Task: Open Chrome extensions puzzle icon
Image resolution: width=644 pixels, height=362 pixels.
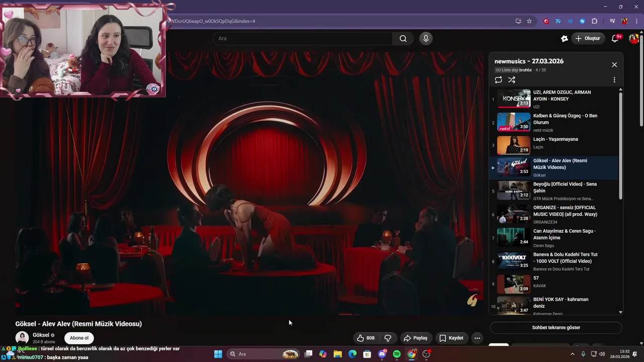Action: click(x=594, y=21)
